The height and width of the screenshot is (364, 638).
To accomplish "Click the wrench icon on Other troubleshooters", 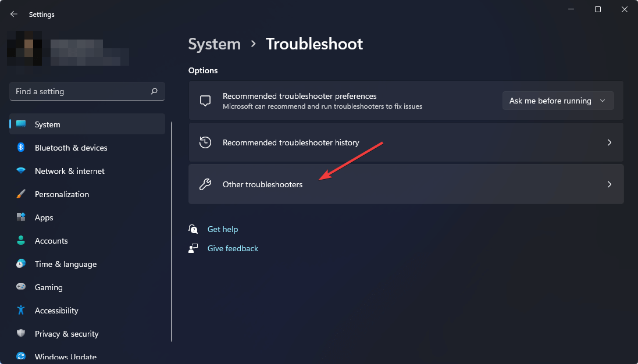I will coord(205,184).
